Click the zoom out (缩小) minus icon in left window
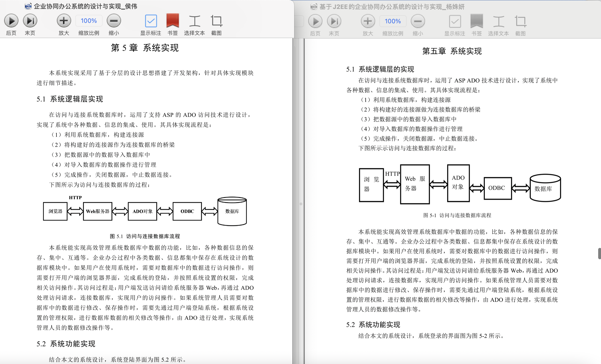Screen dimensions: 601x364 tap(114, 21)
